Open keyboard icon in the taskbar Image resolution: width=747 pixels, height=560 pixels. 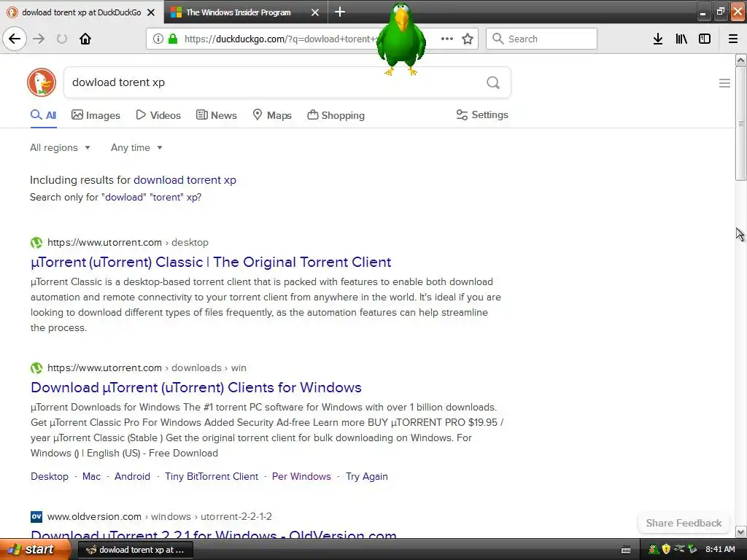pos(626,550)
